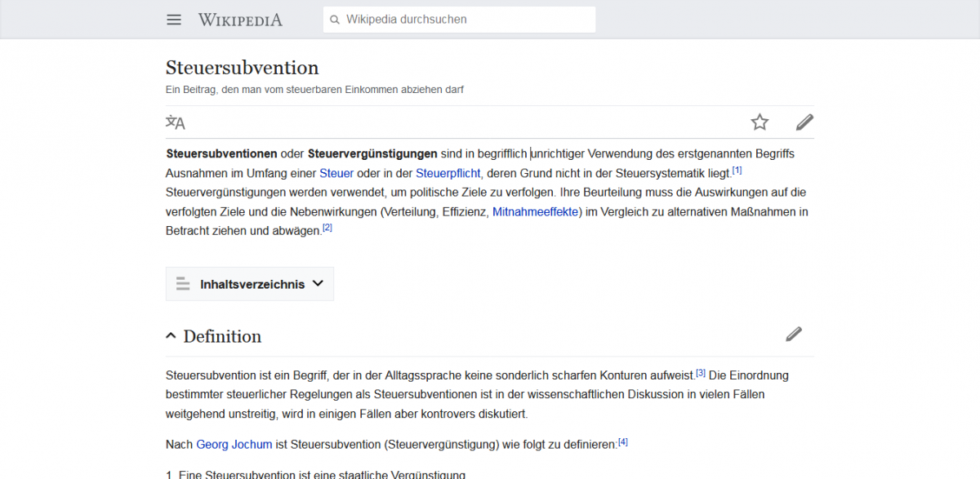The width and height of the screenshot is (980, 479).
Task: Open the language translation icon
Action: click(x=176, y=122)
